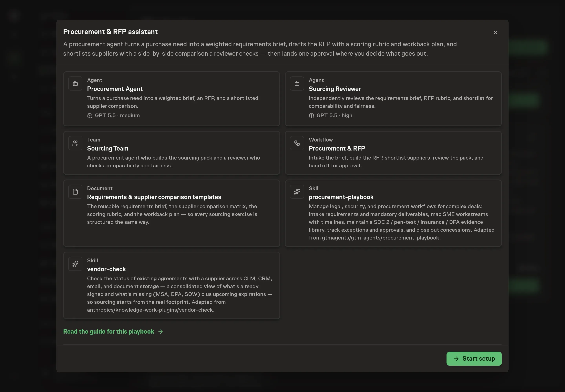565x392 pixels.
Task: Click the 'Procurement & RFP assistant' dialog heading
Action: pos(110,32)
